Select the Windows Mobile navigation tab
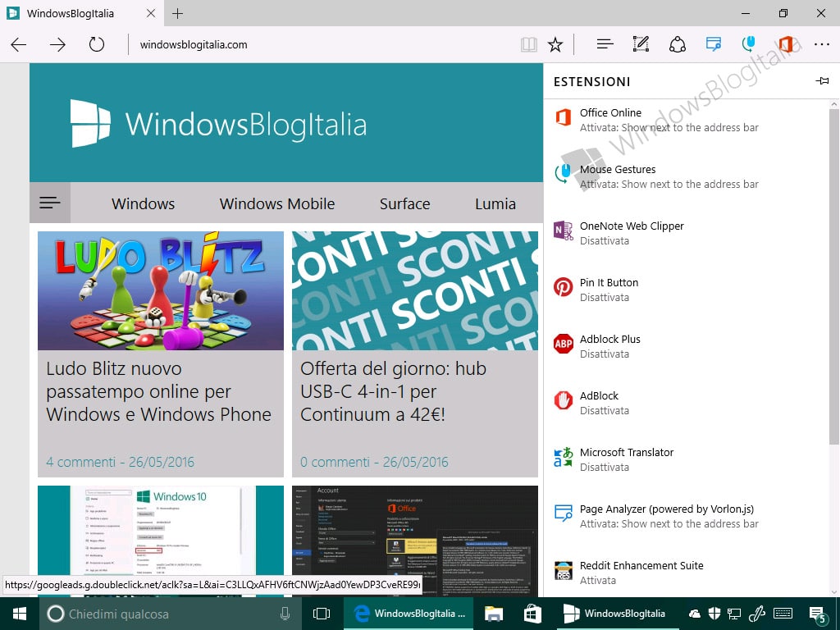 click(x=277, y=203)
